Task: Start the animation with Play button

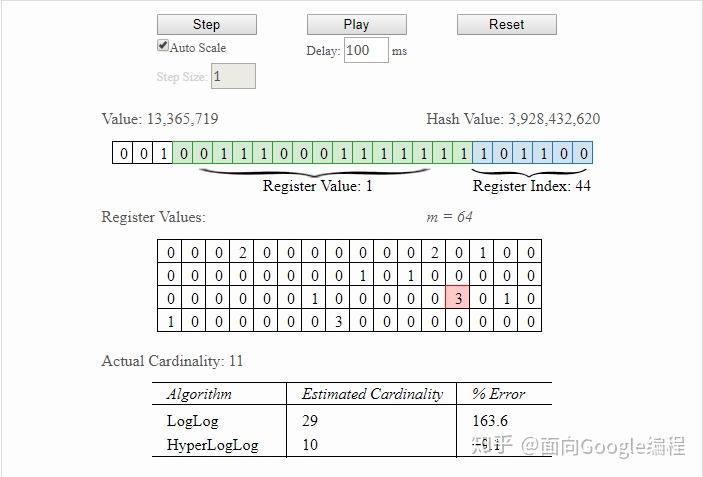Action: [356, 24]
